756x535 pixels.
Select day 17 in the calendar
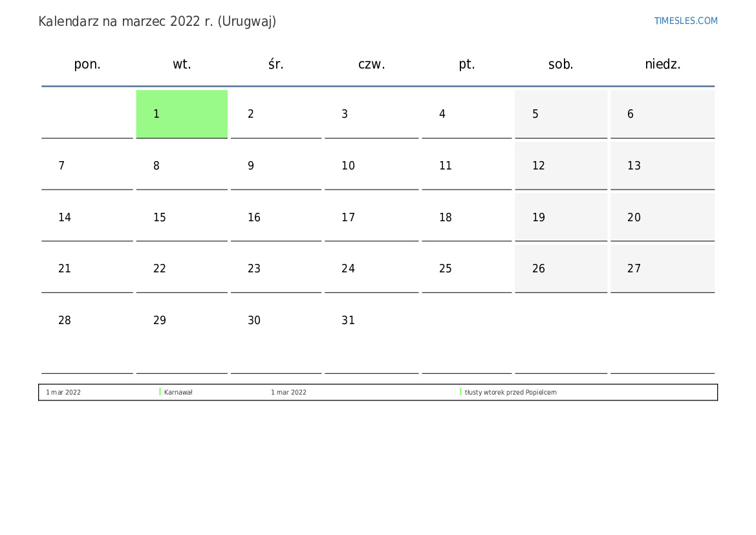(x=371, y=217)
